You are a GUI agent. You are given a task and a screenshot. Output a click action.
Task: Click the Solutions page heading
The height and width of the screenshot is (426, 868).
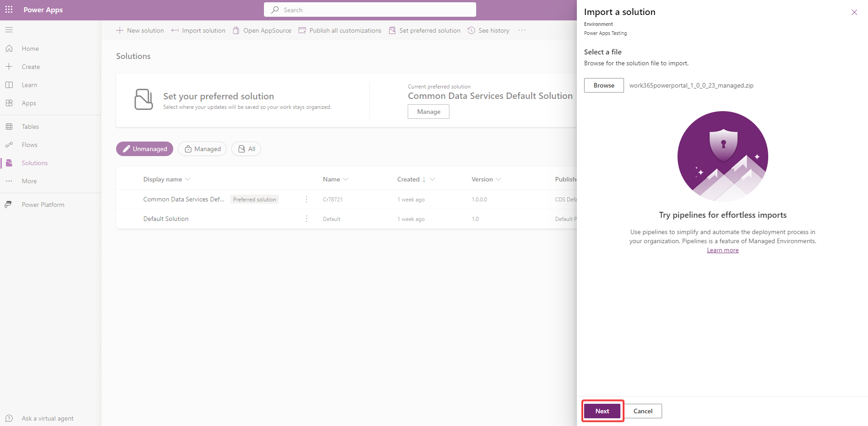[x=133, y=56]
